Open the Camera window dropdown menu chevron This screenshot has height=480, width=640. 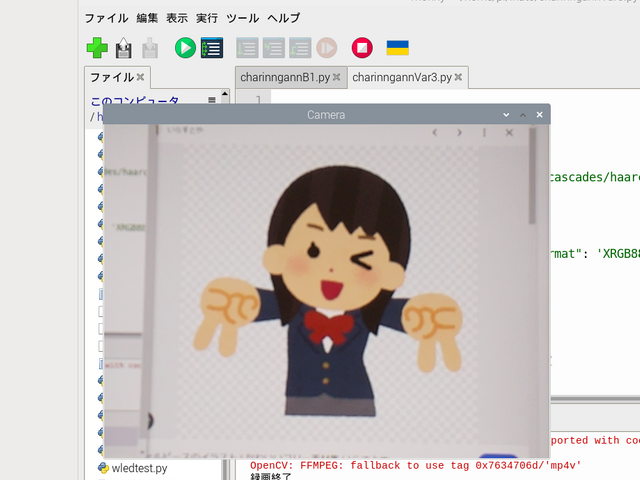[506, 115]
